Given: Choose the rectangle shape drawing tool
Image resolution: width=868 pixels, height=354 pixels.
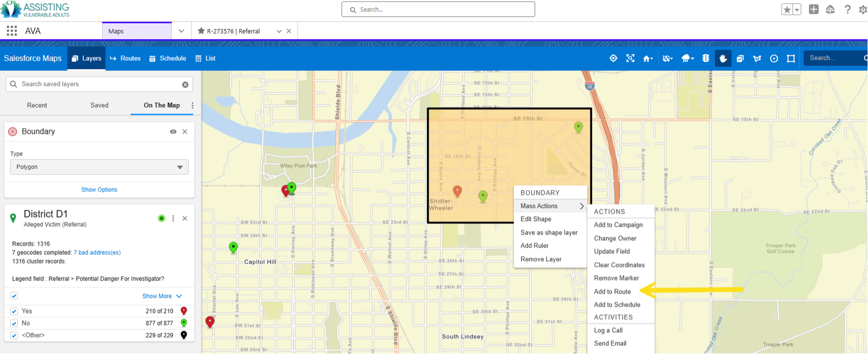Looking at the screenshot, I should [x=791, y=58].
